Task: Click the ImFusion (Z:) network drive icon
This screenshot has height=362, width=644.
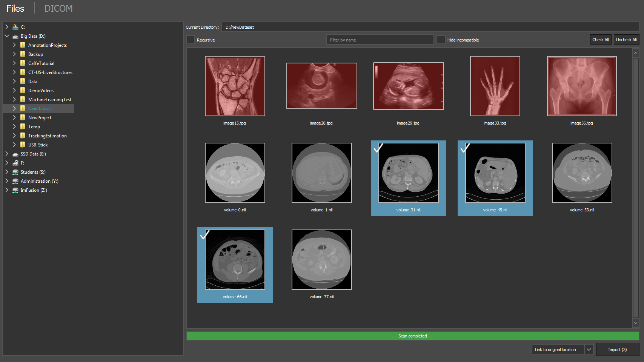Action: pyautogui.click(x=15, y=190)
